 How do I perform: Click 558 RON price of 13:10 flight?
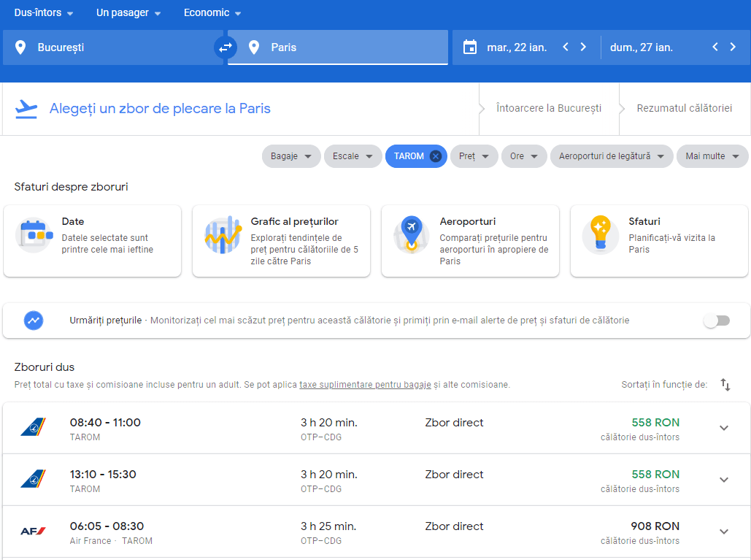coord(655,475)
